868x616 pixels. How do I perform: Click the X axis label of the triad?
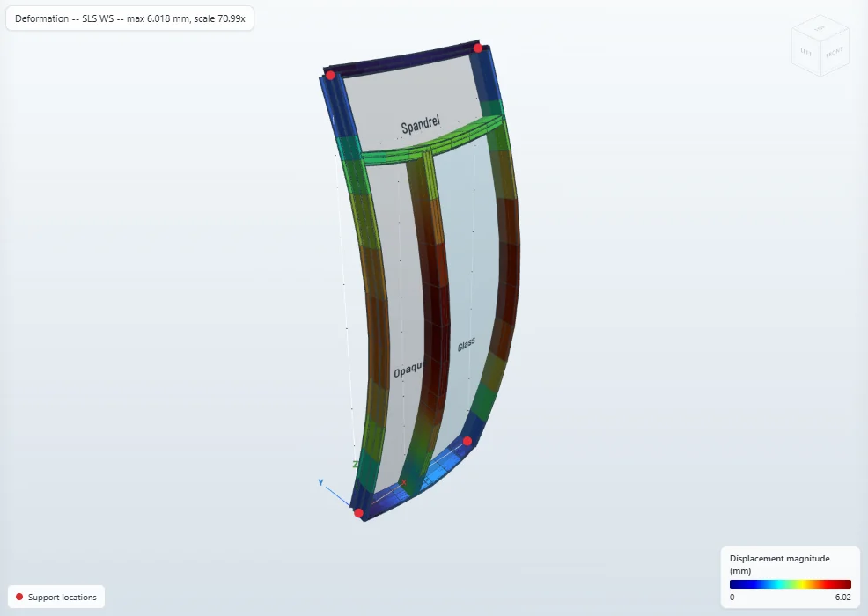tap(403, 482)
